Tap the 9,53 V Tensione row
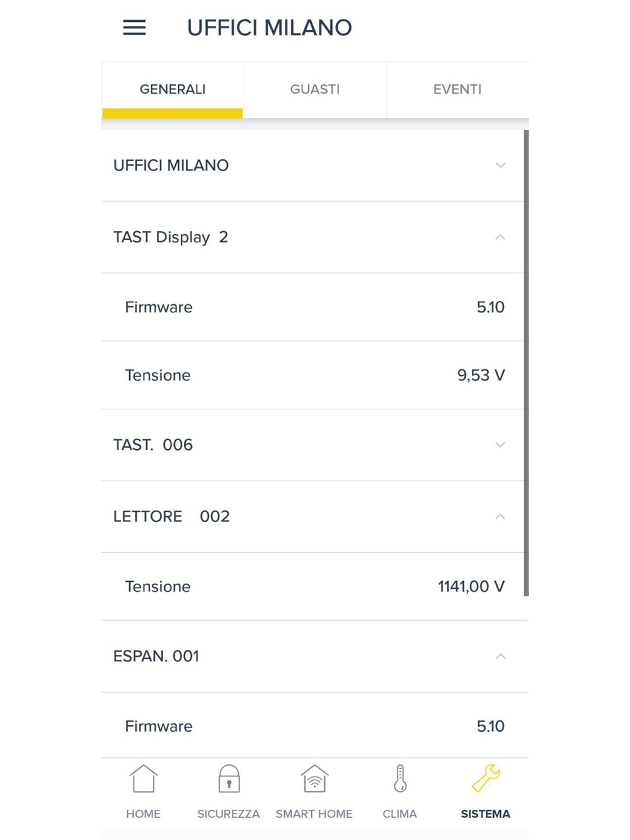 tap(314, 375)
